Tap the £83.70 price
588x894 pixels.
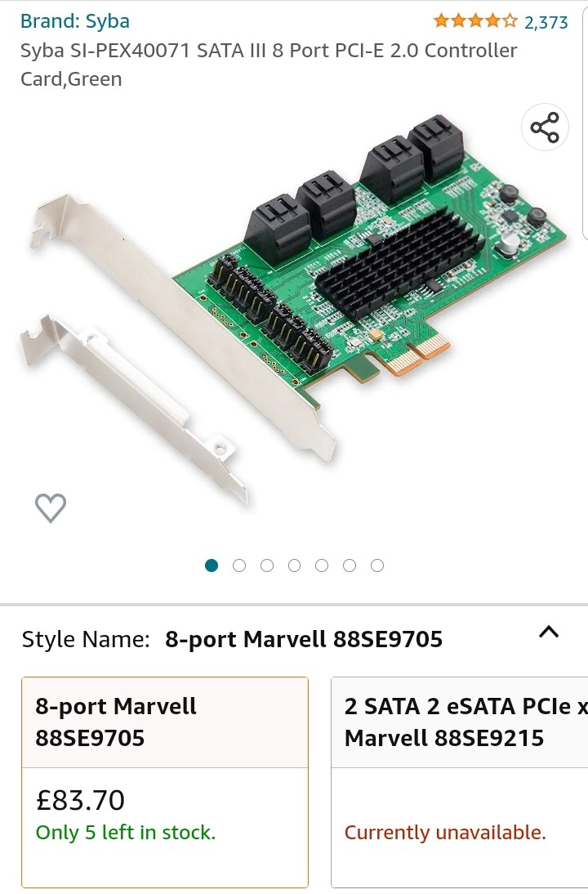tap(80, 800)
